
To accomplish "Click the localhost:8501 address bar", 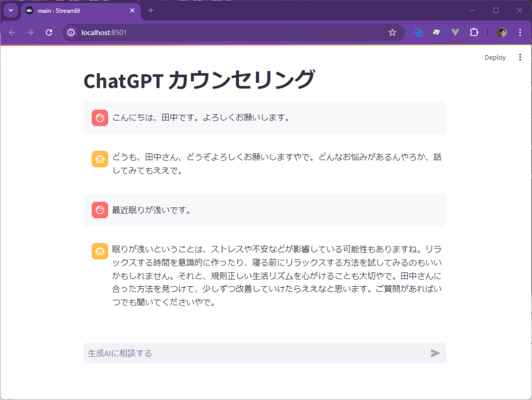I will click(233, 33).
